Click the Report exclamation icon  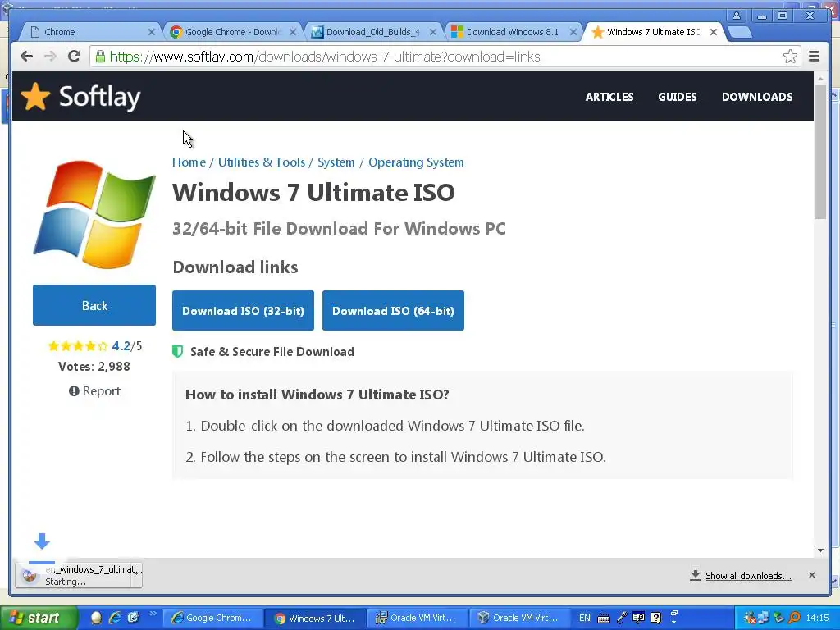pos(74,391)
